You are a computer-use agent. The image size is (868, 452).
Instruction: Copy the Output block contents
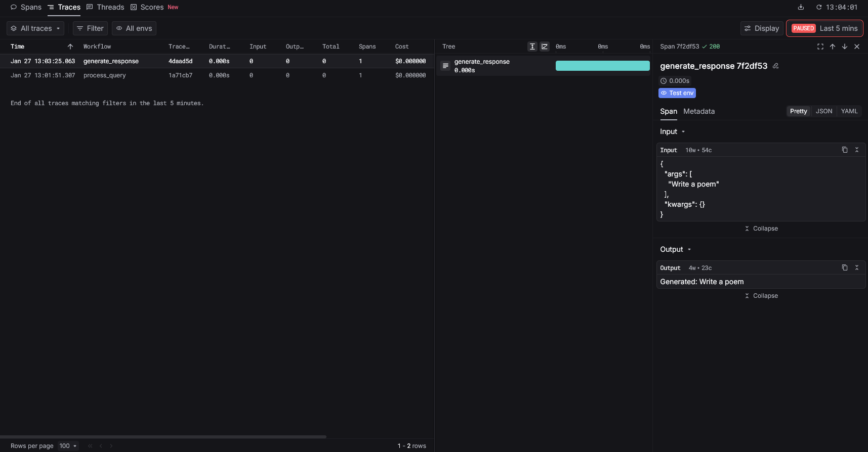coord(844,267)
